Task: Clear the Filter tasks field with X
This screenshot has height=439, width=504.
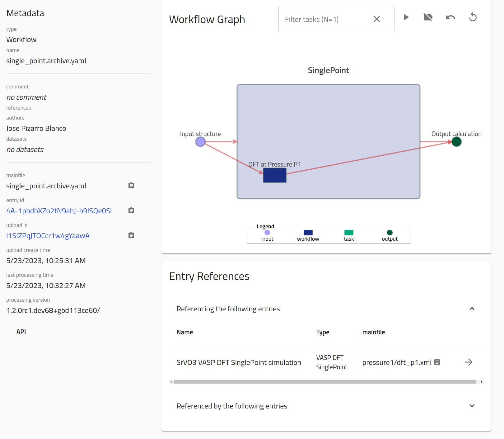Action: coord(377,19)
